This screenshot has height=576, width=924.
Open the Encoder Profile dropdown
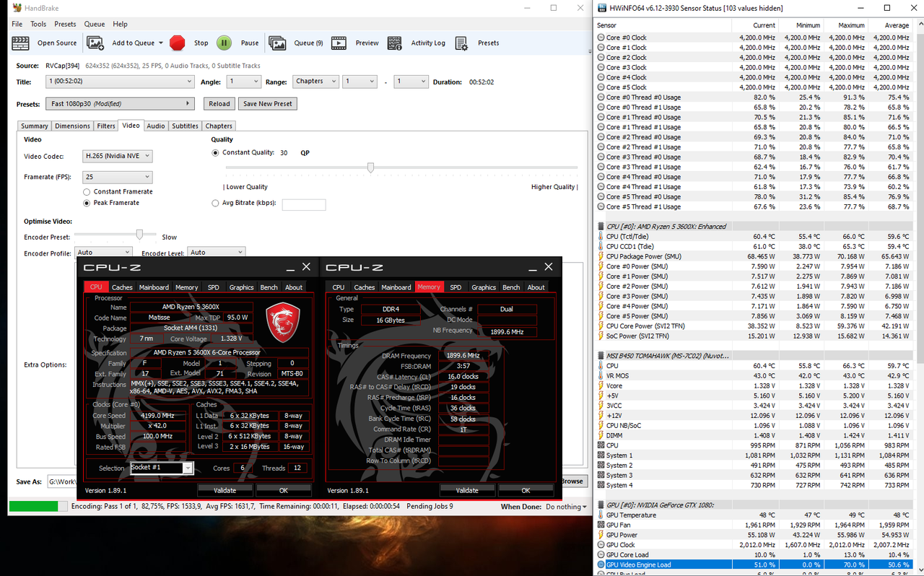click(103, 253)
